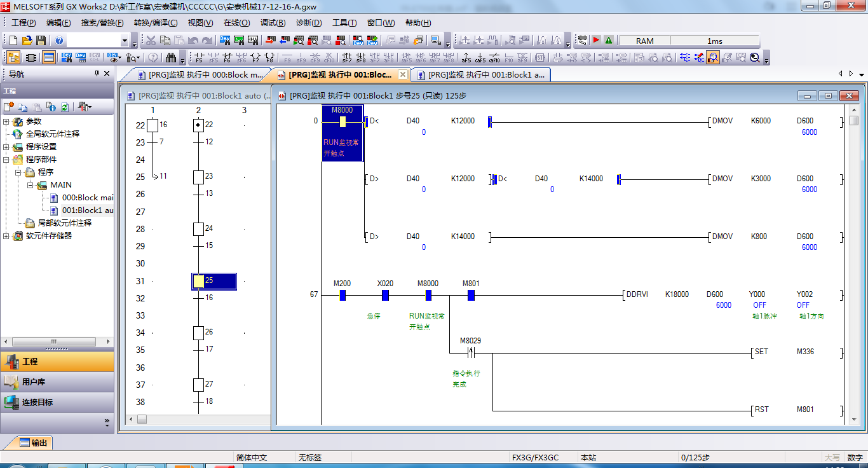Click the blue help question mark icon
Viewport: 868px width, 468px height.
pyautogui.click(x=59, y=41)
